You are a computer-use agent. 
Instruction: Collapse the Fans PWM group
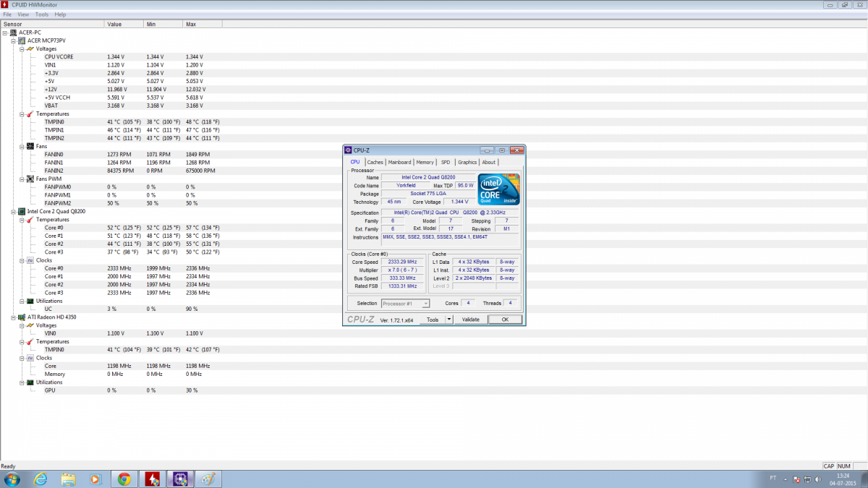pyautogui.click(x=22, y=179)
